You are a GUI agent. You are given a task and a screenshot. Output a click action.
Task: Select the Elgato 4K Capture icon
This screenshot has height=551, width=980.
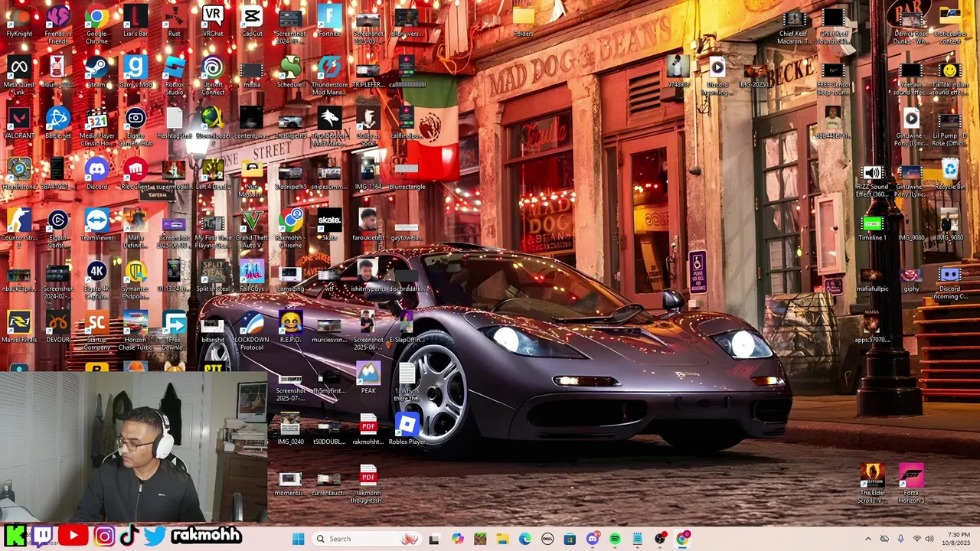(x=96, y=279)
